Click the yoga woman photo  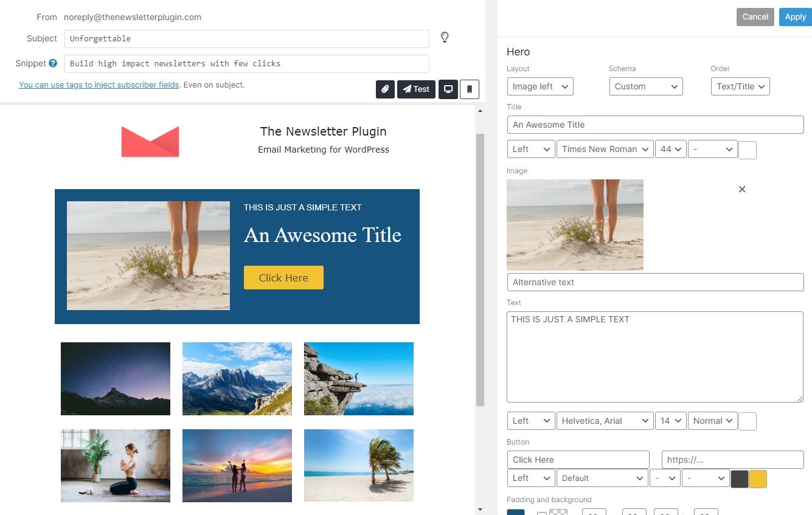[116, 466]
